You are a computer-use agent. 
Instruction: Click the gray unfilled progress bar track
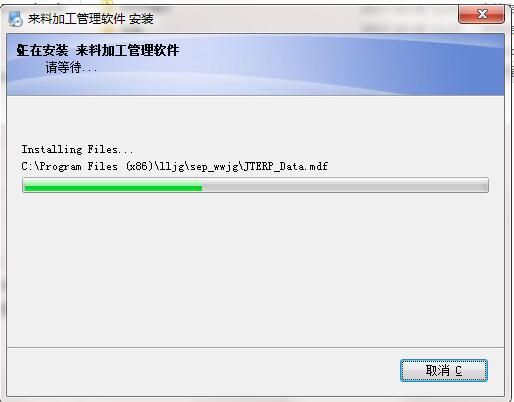(345, 185)
